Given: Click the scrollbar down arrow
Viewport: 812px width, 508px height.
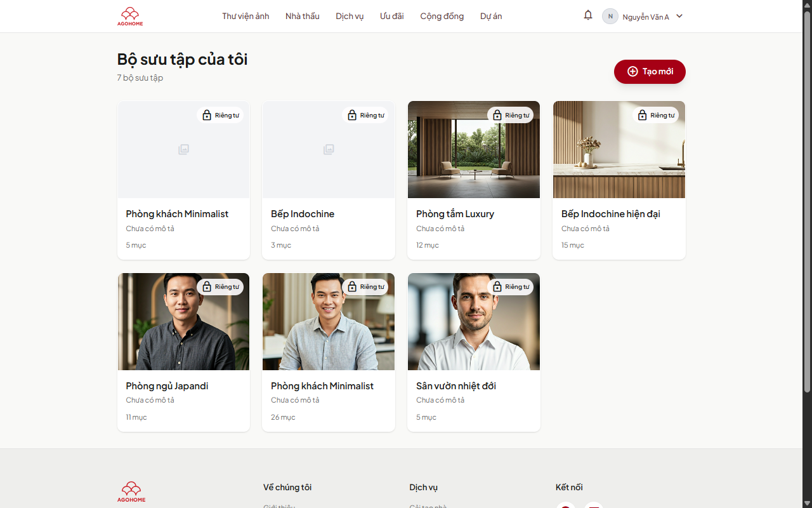Looking at the screenshot, I should click(x=807, y=503).
